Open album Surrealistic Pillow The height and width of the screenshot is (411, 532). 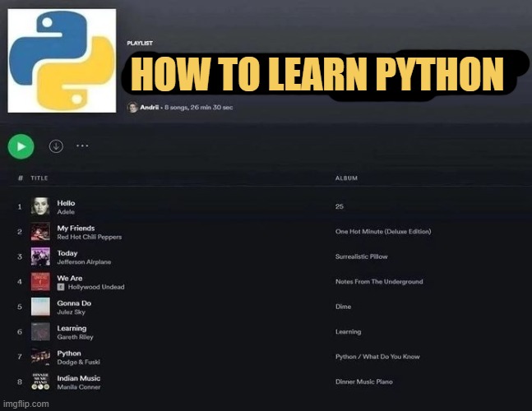click(361, 256)
